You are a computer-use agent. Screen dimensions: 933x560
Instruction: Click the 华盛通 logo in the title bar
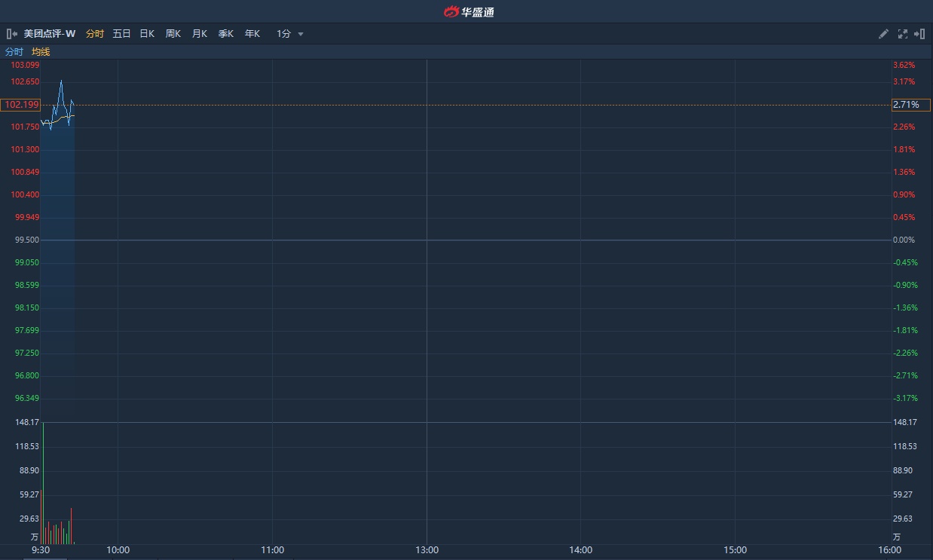(x=469, y=11)
